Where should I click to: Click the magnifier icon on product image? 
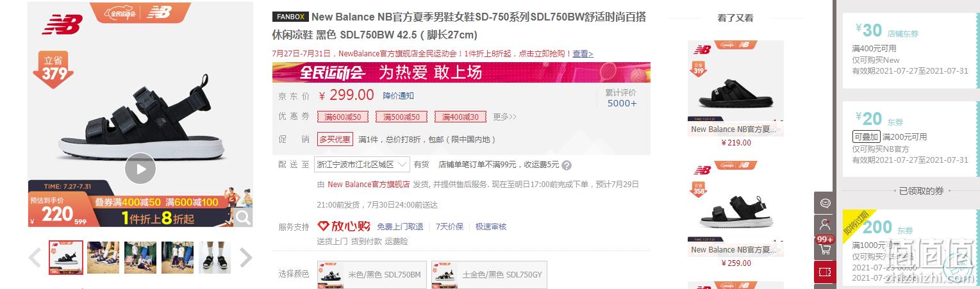click(x=243, y=217)
